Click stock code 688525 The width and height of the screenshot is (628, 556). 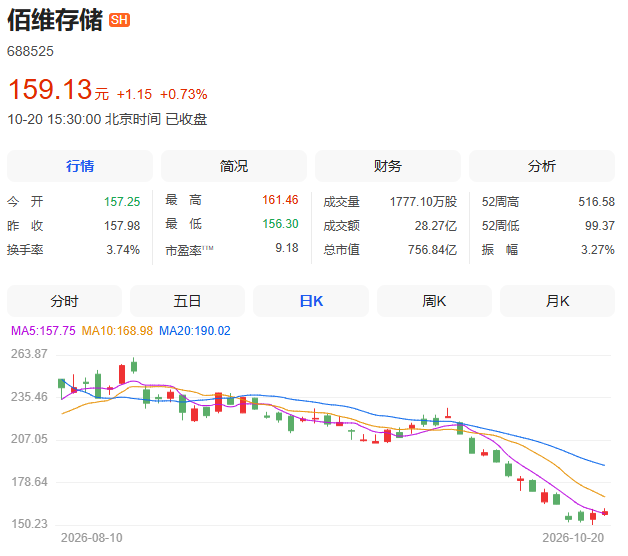(x=30, y=51)
